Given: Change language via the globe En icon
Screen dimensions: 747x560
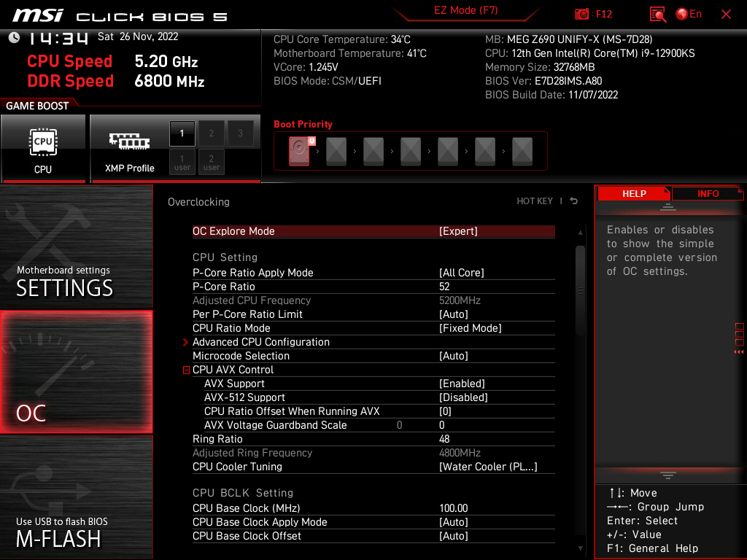Looking at the screenshot, I should 689,15.
